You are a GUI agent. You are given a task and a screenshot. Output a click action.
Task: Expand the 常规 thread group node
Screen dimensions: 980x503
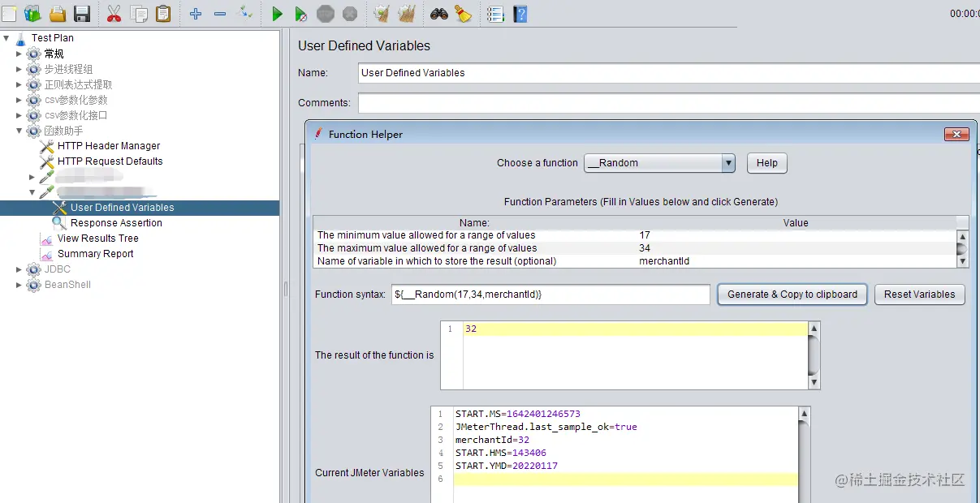coord(19,54)
